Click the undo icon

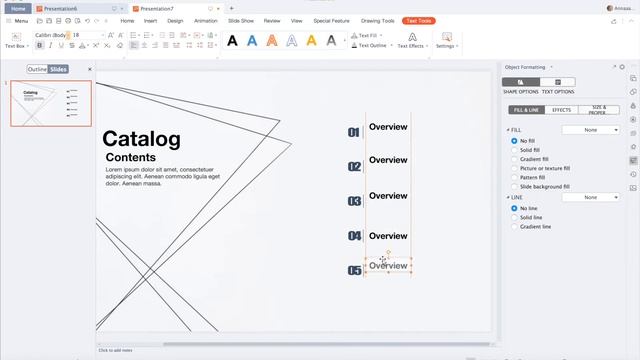[x=87, y=21]
